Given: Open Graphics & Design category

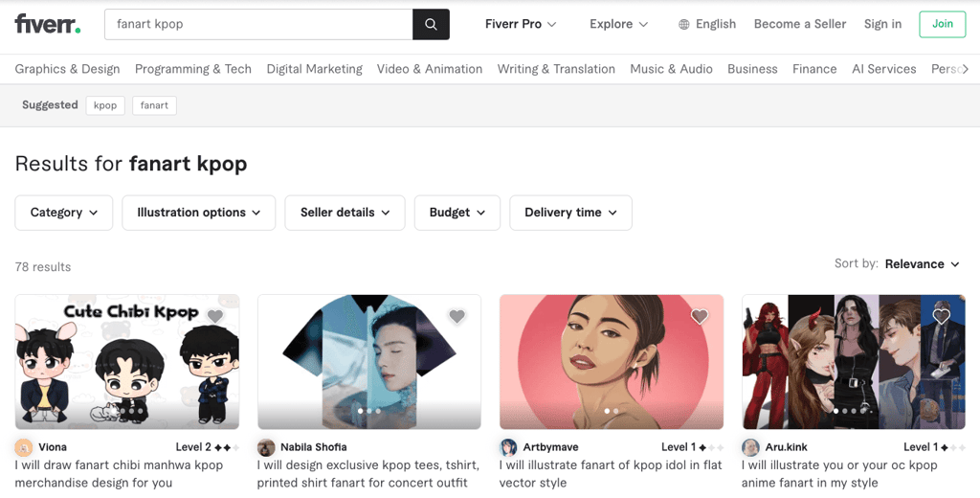Looking at the screenshot, I should [68, 69].
